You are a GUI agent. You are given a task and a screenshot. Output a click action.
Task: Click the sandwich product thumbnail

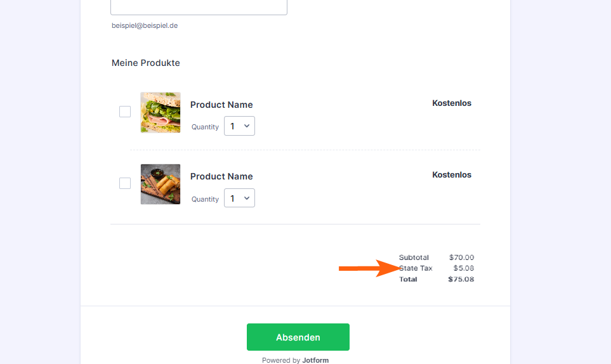coord(161,112)
